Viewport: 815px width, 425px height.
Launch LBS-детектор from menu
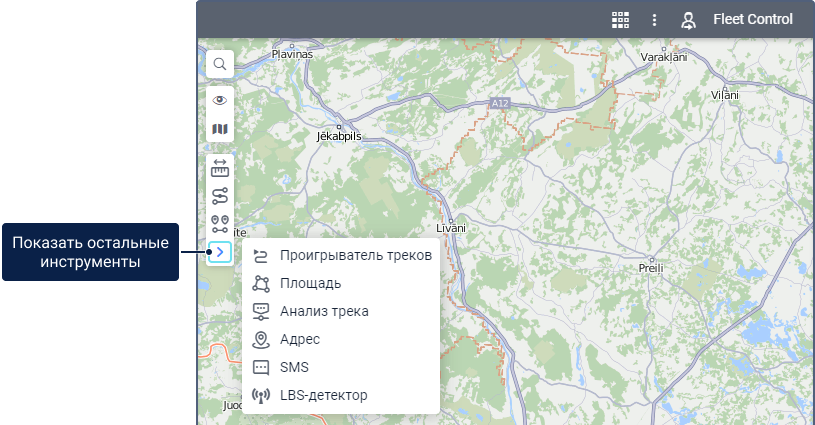pyautogui.click(x=323, y=395)
